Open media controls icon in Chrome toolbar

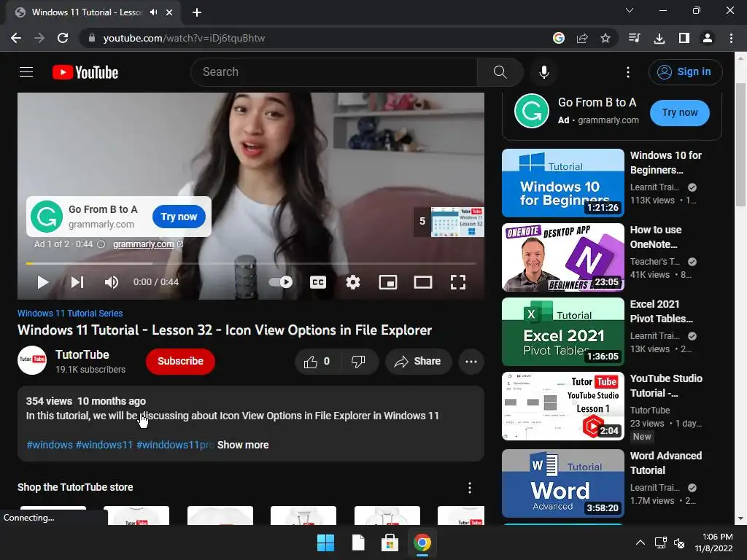(x=635, y=38)
